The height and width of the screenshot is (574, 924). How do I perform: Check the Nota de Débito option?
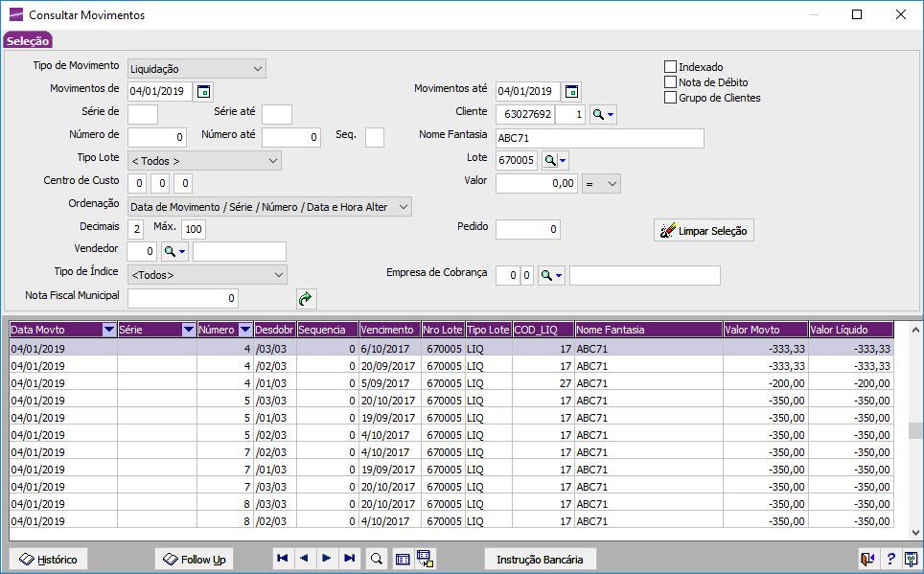(x=671, y=82)
